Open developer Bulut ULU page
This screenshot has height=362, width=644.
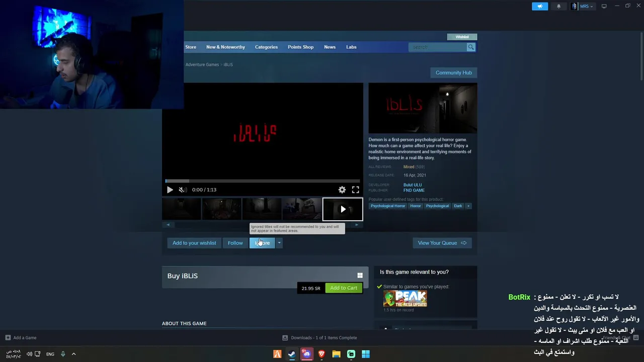pyautogui.click(x=413, y=185)
